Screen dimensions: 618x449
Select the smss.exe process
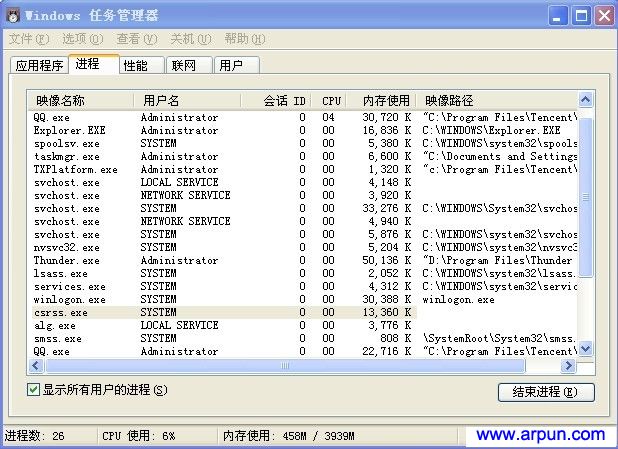(x=303, y=339)
